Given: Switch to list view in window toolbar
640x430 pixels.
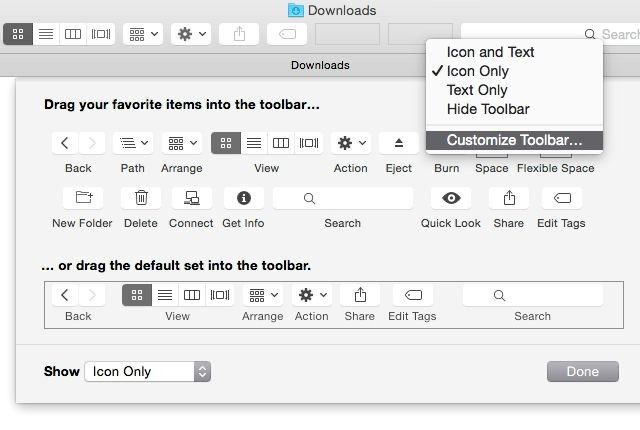Looking at the screenshot, I should pos(46,34).
